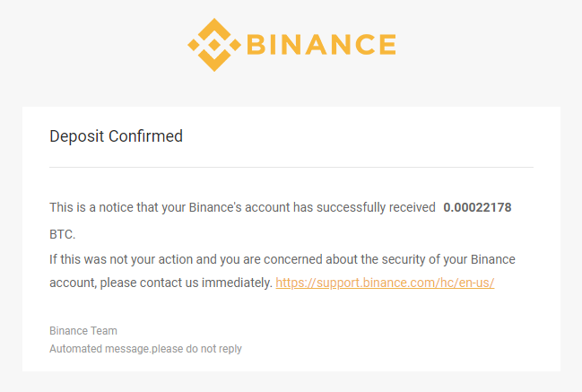Click the Binance diamond logo icon
Screen dimensions: 582x392
[x=213, y=44]
